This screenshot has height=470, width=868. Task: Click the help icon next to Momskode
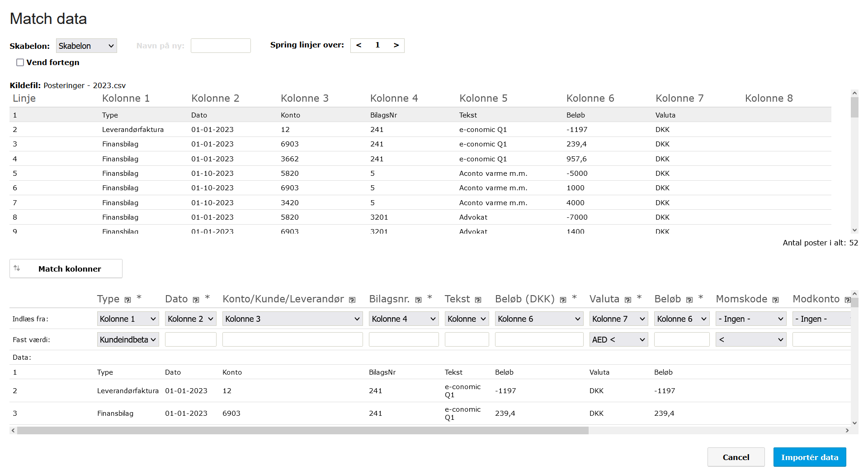tap(775, 300)
